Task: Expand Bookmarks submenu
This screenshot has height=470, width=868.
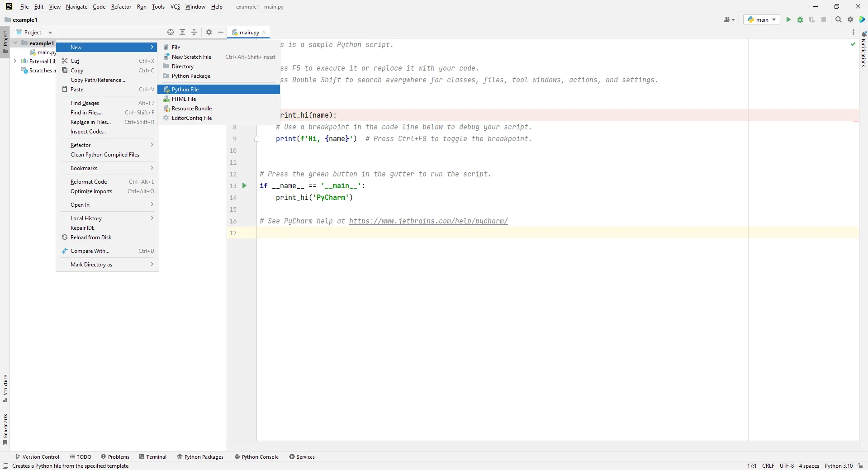Action: point(108,168)
